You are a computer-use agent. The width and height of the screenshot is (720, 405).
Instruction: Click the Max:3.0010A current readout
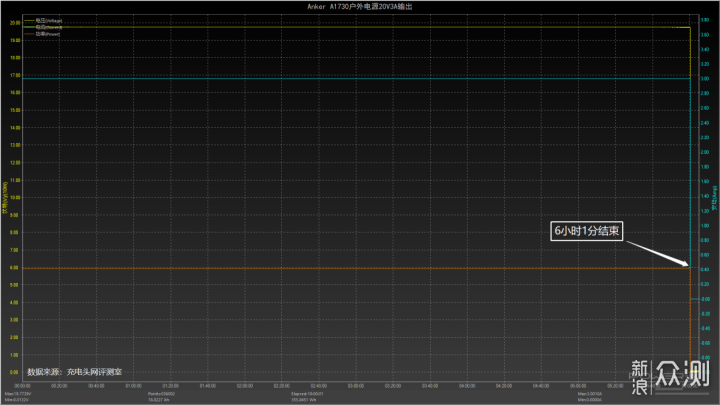point(590,394)
